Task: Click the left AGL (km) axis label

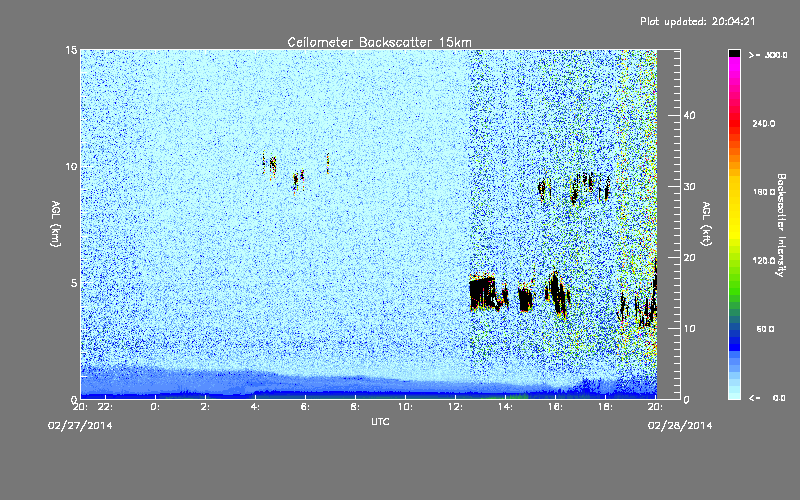Action: point(56,223)
